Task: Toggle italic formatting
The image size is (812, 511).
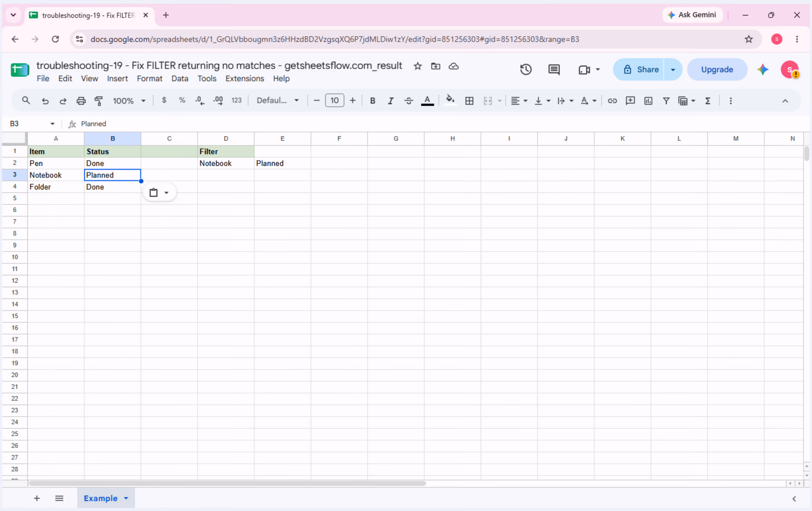Action: 391,101
